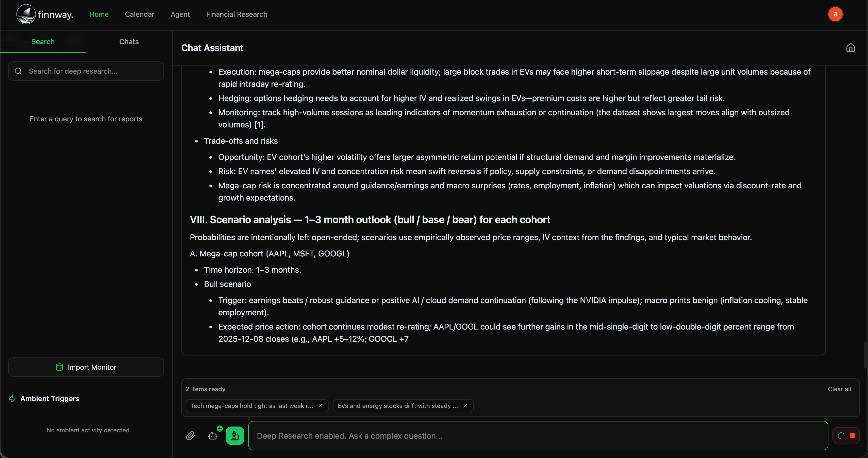Click Clear all ready items
This screenshot has width=868, height=458.
pos(839,389)
